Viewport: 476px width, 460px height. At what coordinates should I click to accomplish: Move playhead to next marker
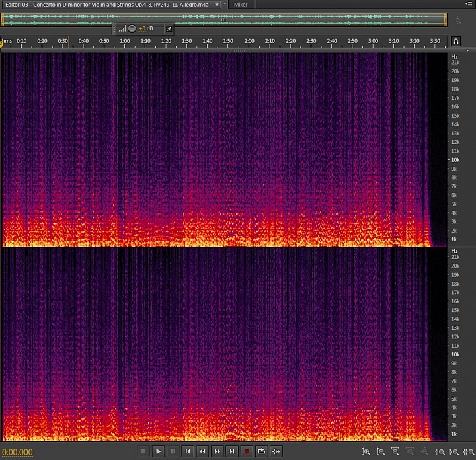[232, 451]
